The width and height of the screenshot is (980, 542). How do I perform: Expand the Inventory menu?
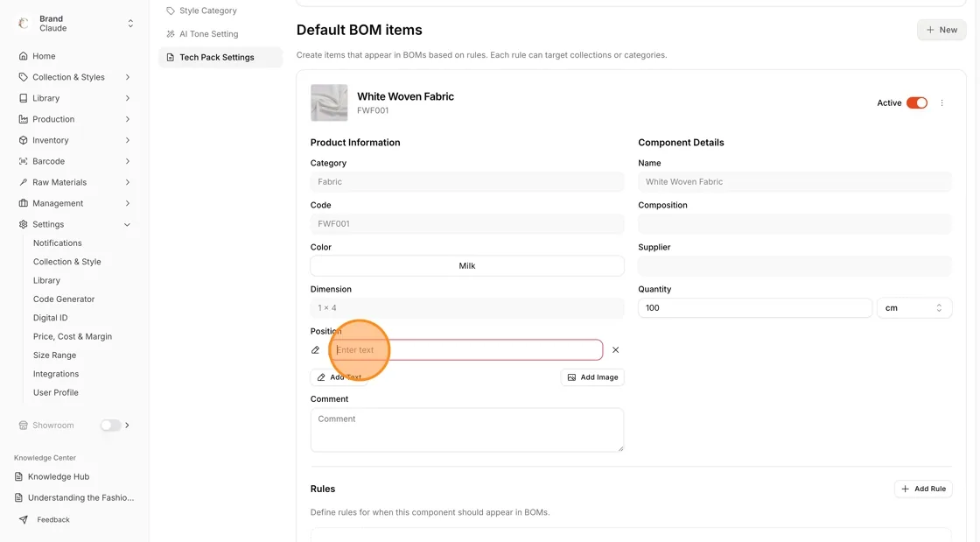pyautogui.click(x=128, y=140)
